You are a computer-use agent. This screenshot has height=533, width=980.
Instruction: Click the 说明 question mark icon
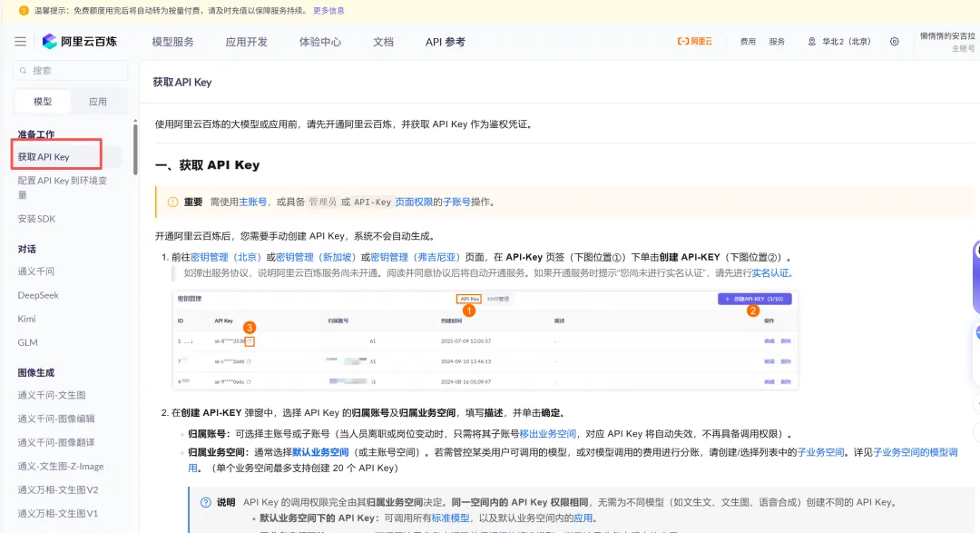coord(206,502)
